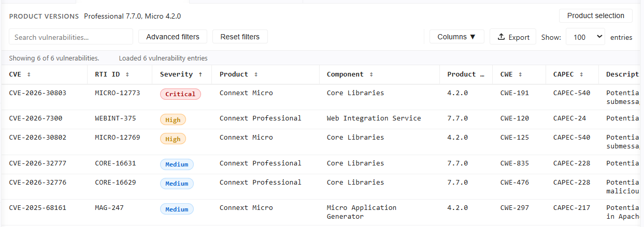This screenshot has height=227, width=644.
Task: Click CAPEC column sort arrows
Action: point(581,74)
